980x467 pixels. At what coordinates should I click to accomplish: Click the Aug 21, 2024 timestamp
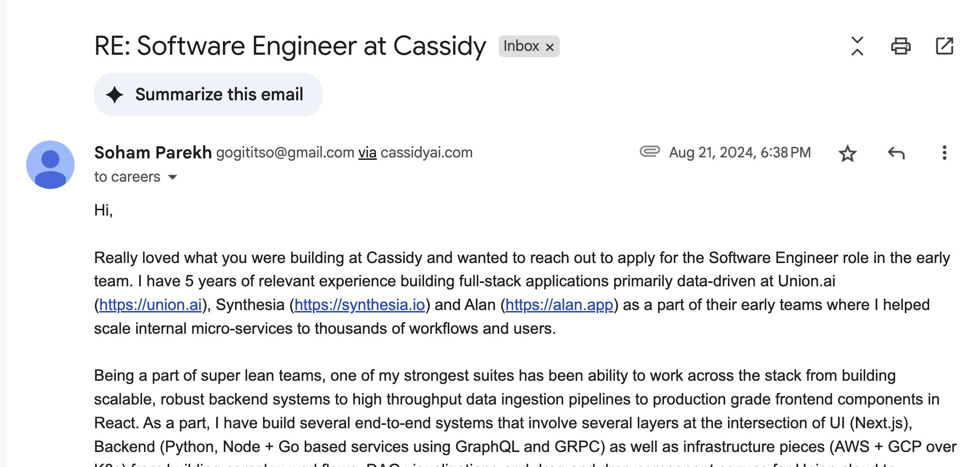(x=740, y=153)
